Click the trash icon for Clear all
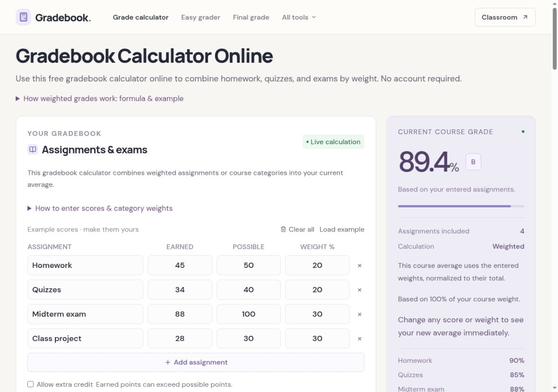Image resolution: width=558 pixels, height=392 pixels. pos(283,229)
